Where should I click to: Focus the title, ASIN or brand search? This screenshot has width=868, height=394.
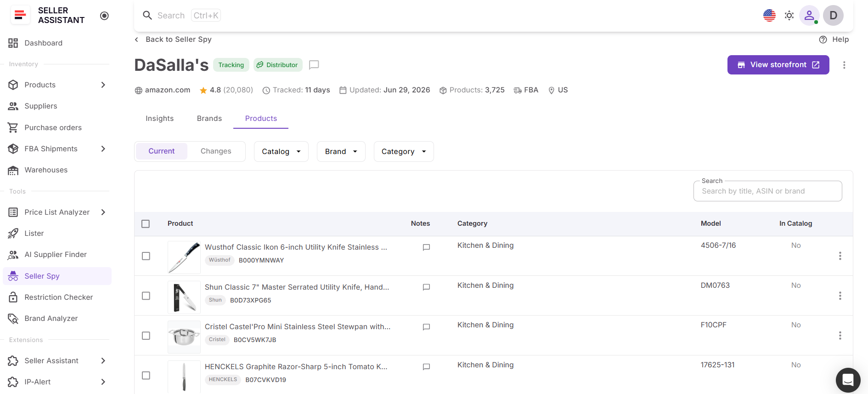767,191
